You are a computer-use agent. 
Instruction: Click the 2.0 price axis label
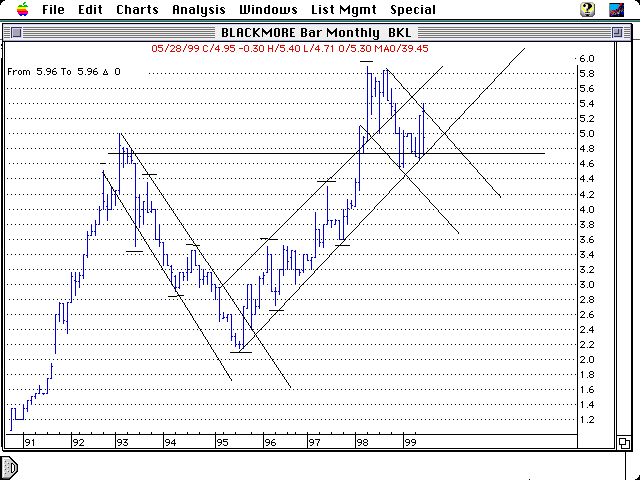pyautogui.click(x=587, y=360)
